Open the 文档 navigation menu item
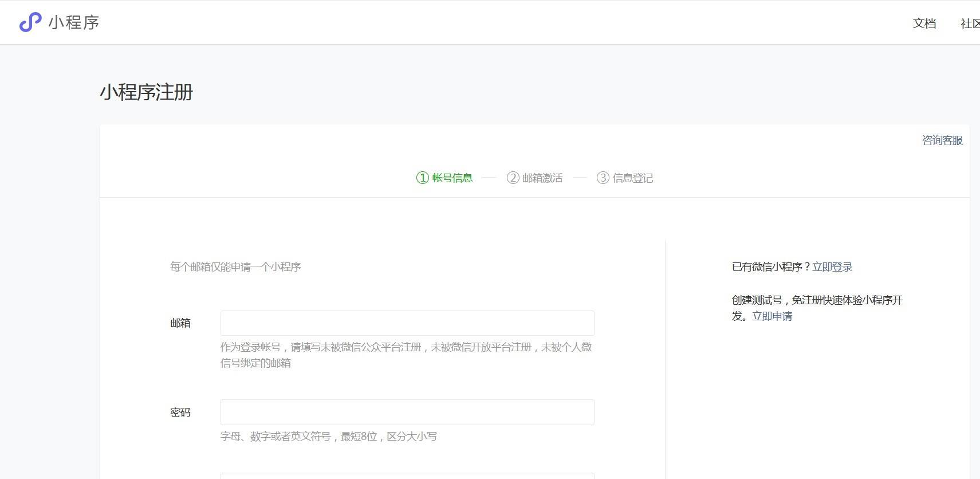980x479 pixels. point(924,23)
